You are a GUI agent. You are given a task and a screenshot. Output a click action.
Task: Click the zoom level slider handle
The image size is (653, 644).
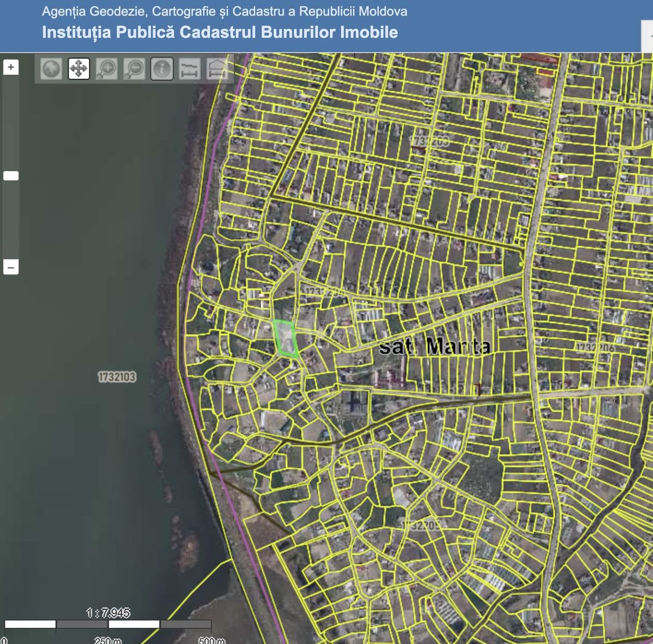pos(11,176)
